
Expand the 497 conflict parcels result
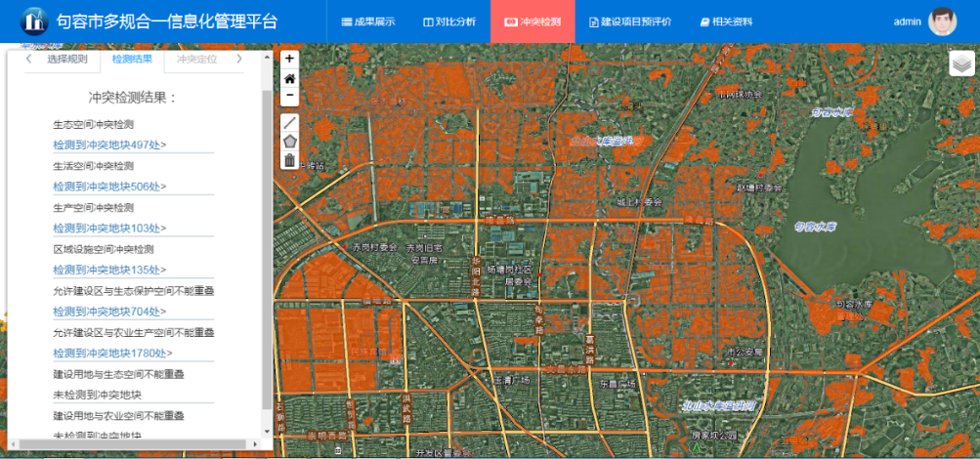109,146
